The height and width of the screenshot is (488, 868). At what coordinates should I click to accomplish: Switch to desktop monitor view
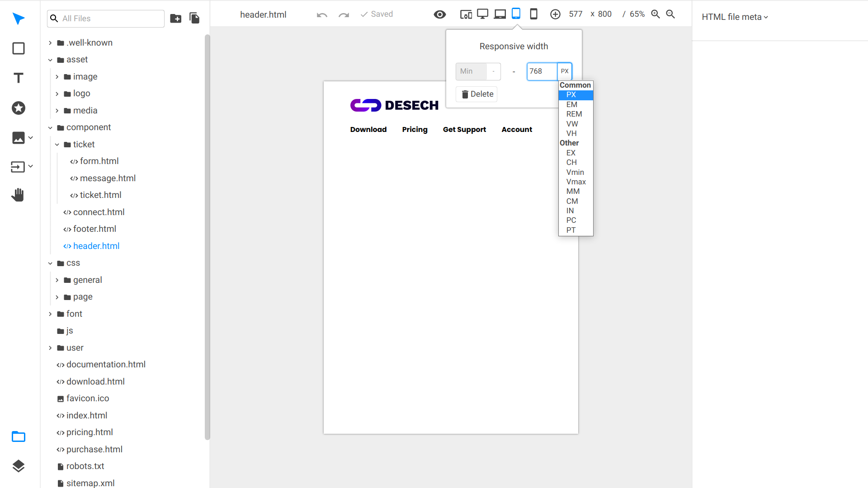click(x=482, y=14)
